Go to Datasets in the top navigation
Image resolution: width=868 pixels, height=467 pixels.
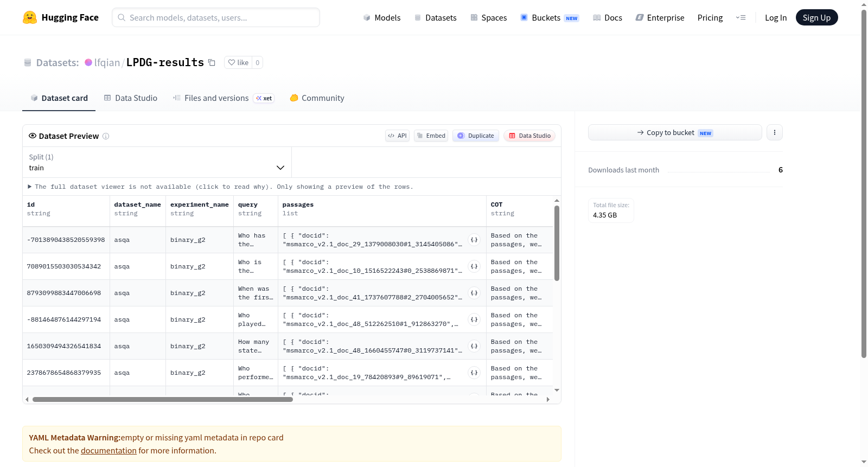coord(435,17)
